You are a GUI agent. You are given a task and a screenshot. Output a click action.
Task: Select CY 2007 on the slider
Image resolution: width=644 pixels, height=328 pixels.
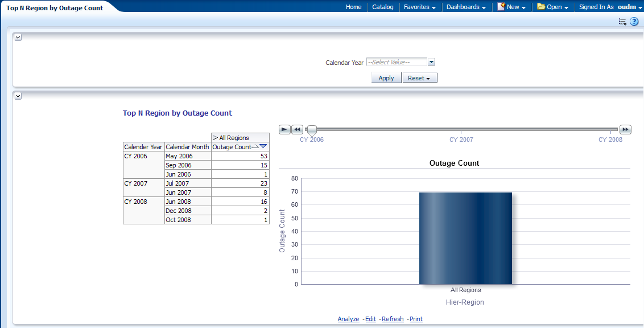[x=461, y=140]
